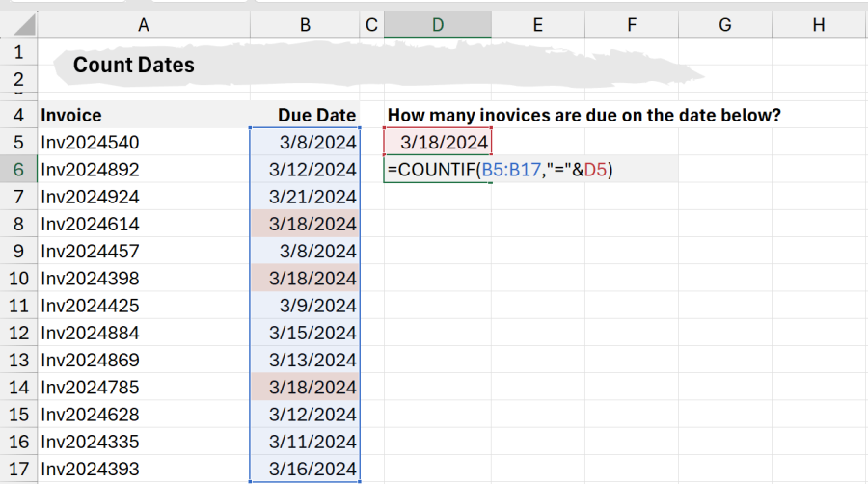Click highlighted 3/18/2024 for Inv2024614
This screenshot has width=868, height=484.
(x=305, y=224)
